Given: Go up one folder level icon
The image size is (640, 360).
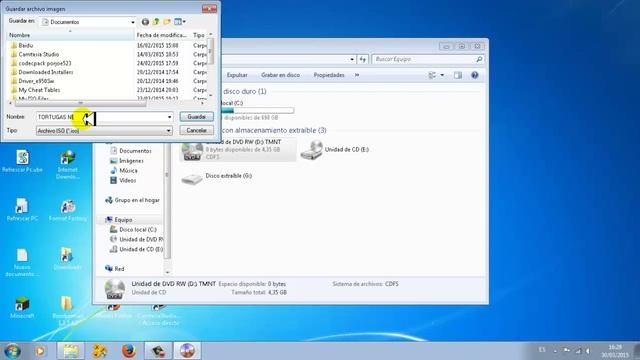Looking at the screenshot, I should (156, 22).
